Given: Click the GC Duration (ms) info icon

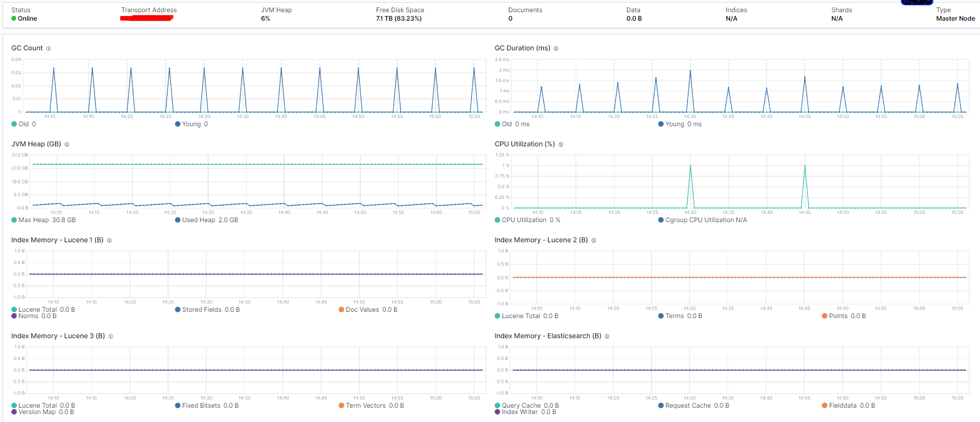Looking at the screenshot, I should [556, 48].
